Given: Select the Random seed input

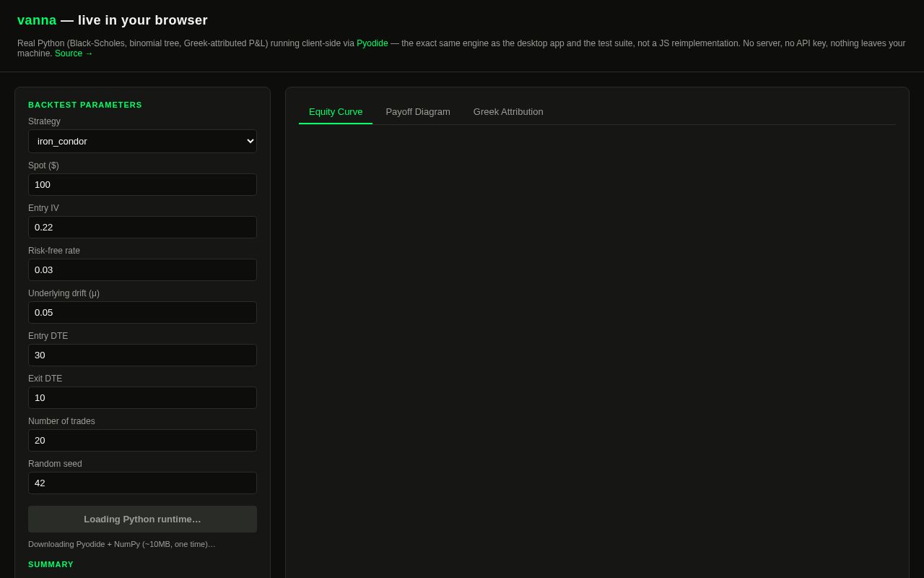Looking at the screenshot, I should click(x=142, y=483).
